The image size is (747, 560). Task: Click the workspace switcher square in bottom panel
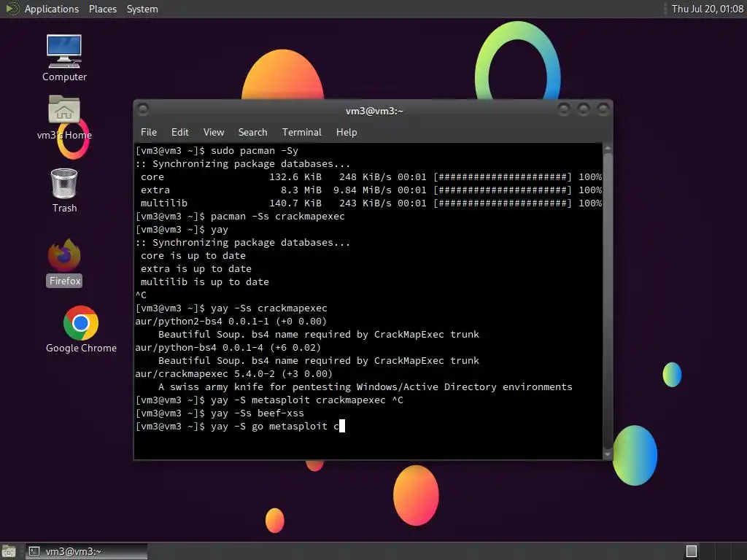pyautogui.click(x=692, y=551)
